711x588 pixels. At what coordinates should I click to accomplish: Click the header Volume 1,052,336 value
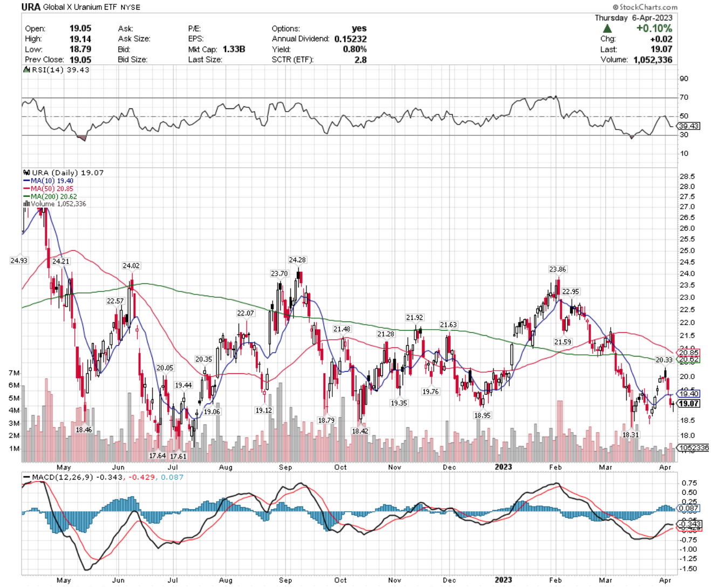[x=652, y=59]
